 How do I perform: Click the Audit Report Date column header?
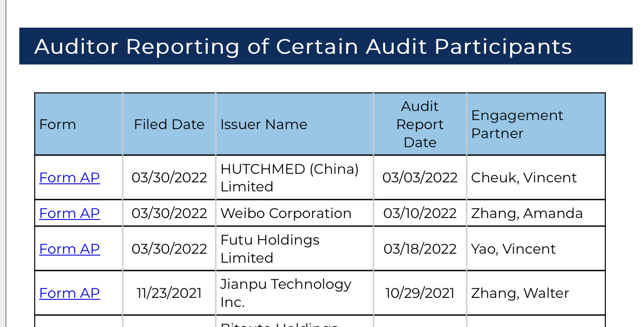pyautogui.click(x=420, y=125)
